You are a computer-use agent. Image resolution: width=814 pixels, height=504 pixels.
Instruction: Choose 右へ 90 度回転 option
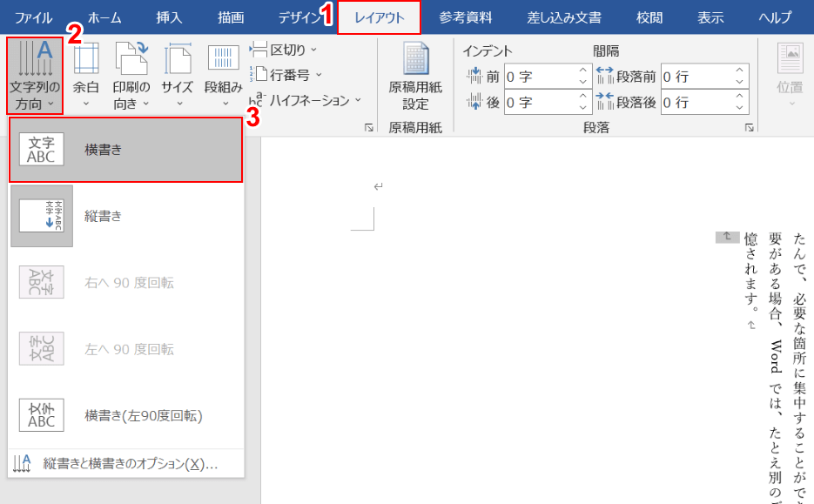click(x=126, y=282)
